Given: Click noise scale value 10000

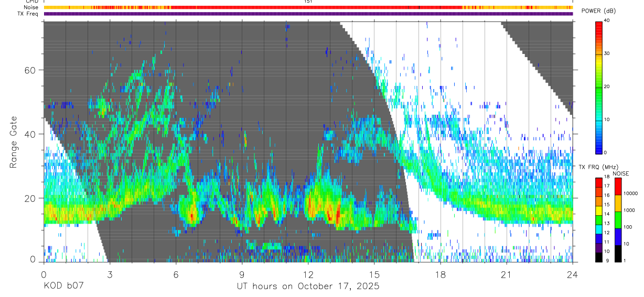Looking at the screenshot, I should (631, 193).
